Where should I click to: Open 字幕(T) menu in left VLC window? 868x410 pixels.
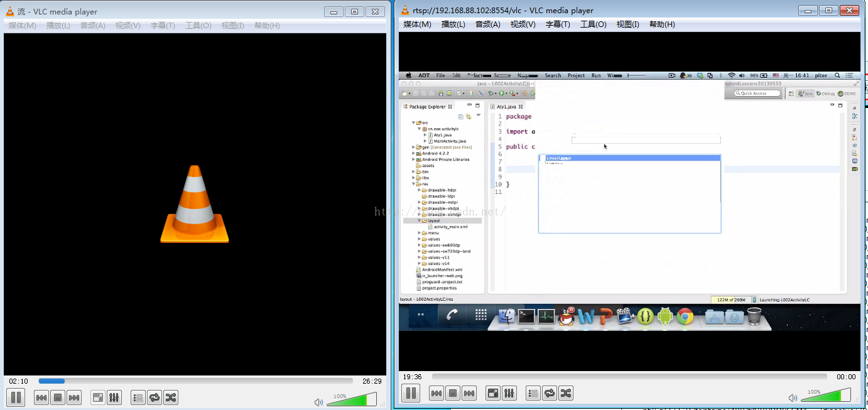tap(163, 25)
